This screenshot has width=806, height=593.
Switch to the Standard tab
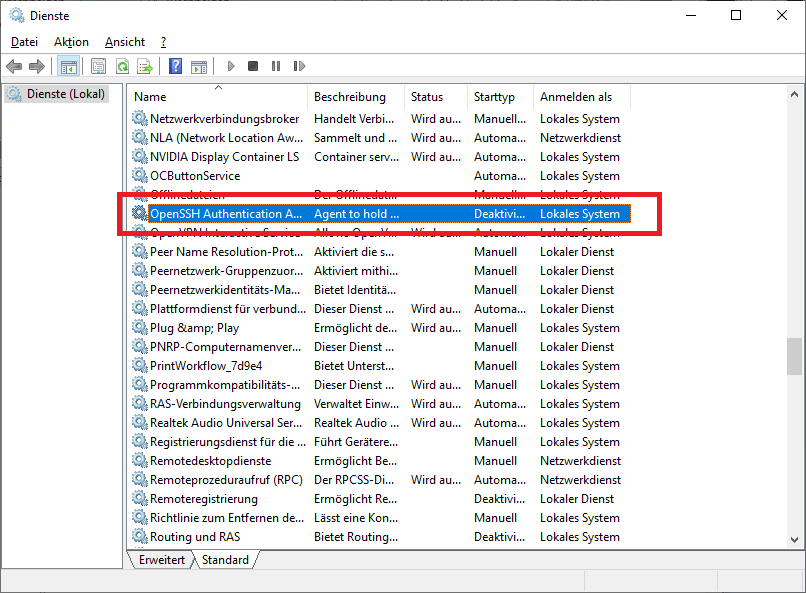(225, 560)
